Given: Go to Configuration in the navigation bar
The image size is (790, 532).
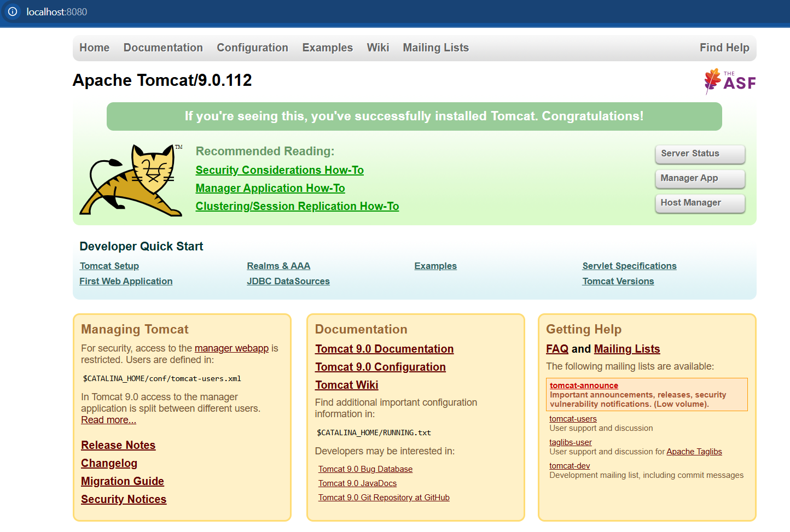Looking at the screenshot, I should (x=253, y=48).
